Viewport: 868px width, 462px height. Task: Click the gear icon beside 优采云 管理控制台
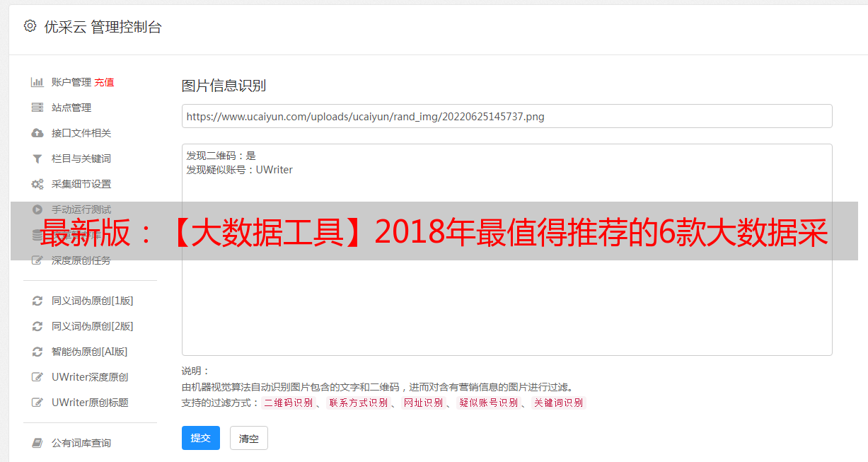(30, 26)
